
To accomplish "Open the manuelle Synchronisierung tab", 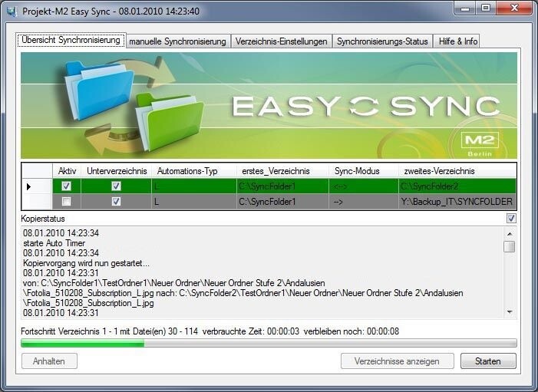I will [178, 41].
